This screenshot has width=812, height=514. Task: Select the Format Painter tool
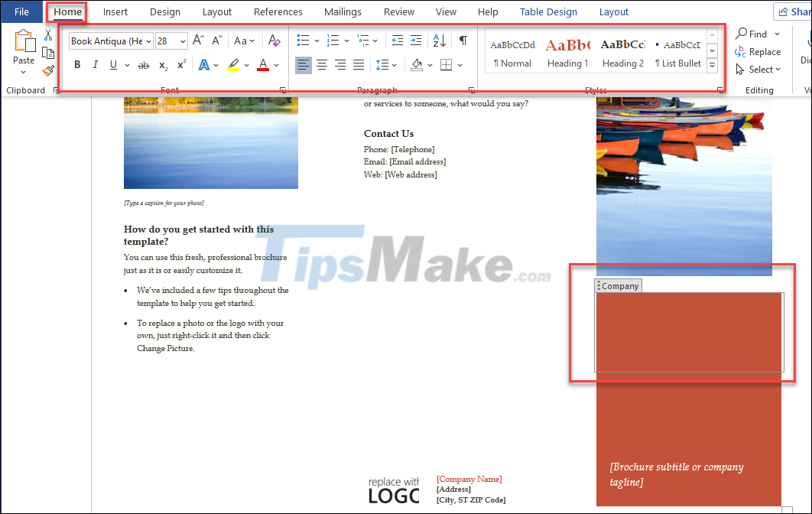[47, 70]
